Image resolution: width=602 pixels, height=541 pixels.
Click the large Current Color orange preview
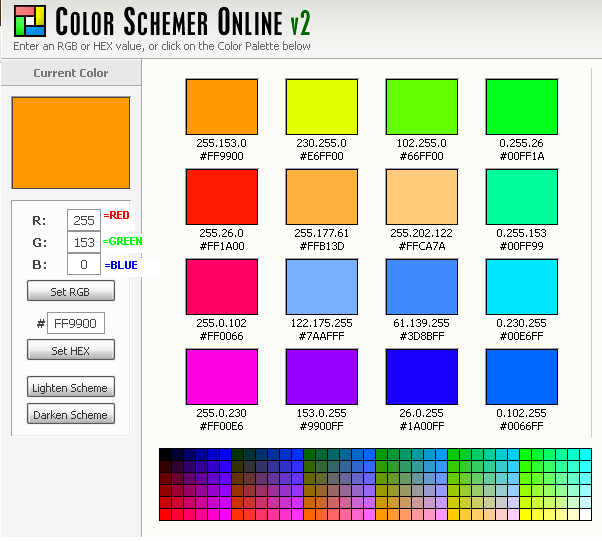point(71,143)
